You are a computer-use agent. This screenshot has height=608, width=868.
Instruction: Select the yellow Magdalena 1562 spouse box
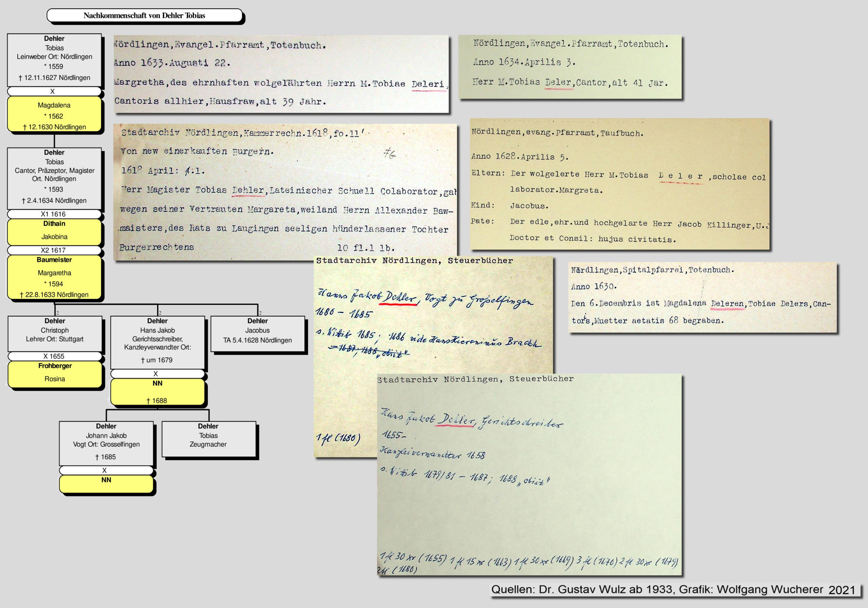click(x=54, y=115)
